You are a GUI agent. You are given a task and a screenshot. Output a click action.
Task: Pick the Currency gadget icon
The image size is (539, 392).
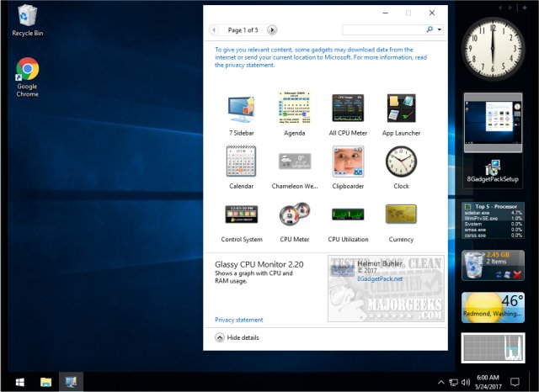pos(401,215)
